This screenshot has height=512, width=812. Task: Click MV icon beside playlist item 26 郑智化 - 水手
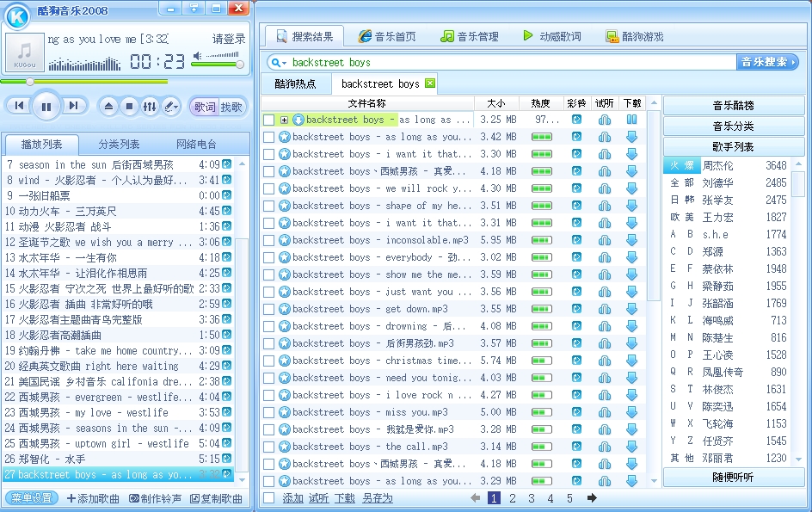[227, 459]
